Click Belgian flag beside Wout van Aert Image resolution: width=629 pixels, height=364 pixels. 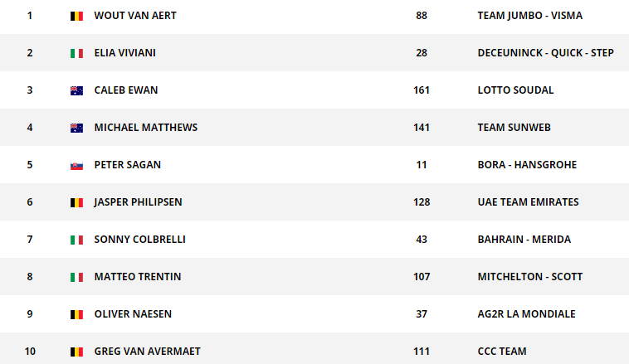[x=76, y=16]
